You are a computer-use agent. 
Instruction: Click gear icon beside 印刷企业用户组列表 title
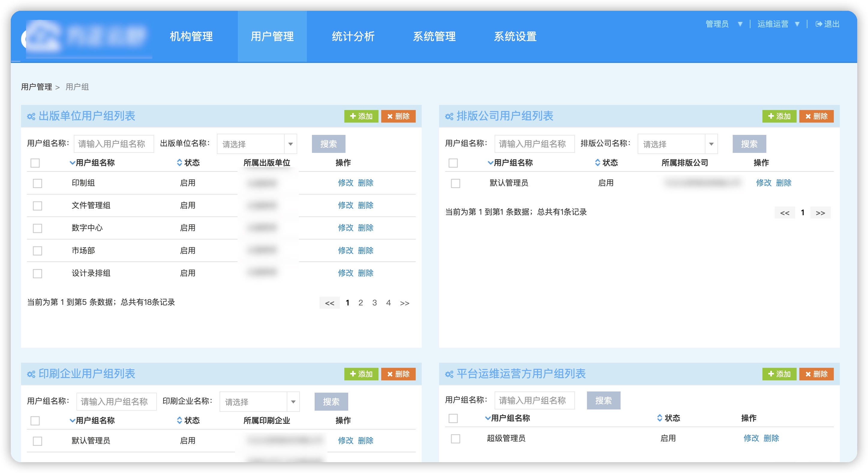pos(31,374)
